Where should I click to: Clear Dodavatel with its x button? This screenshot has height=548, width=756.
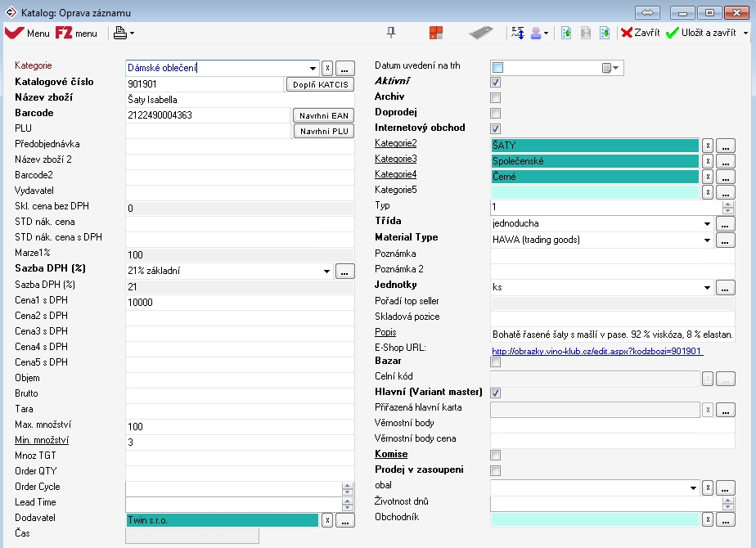327,520
